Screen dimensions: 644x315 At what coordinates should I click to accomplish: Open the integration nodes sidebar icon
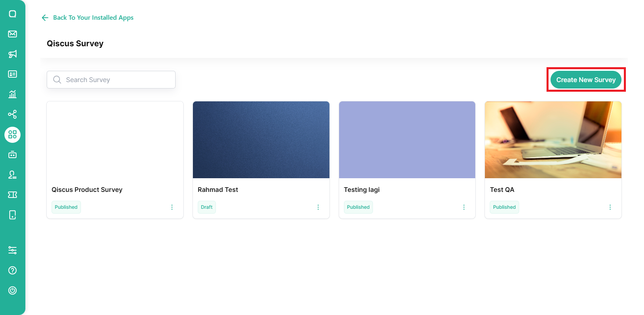(12, 114)
